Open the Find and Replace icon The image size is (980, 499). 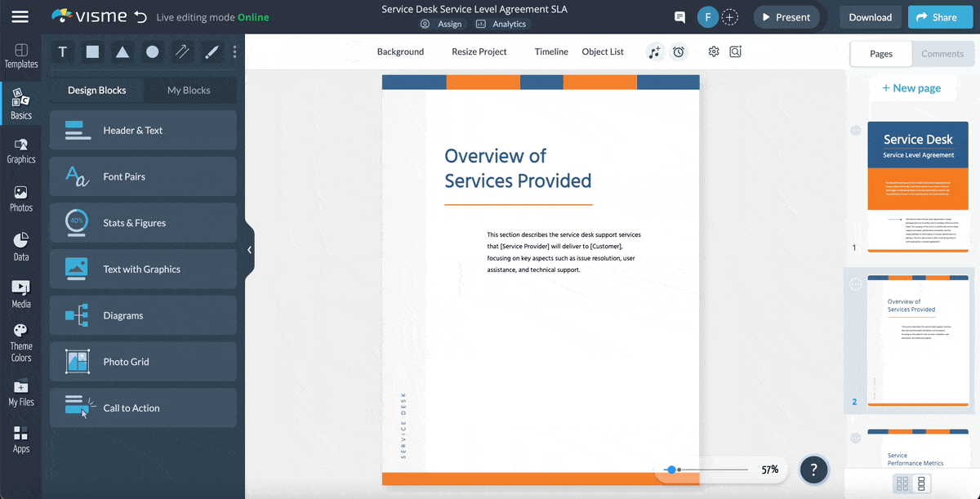click(x=735, y=51)
